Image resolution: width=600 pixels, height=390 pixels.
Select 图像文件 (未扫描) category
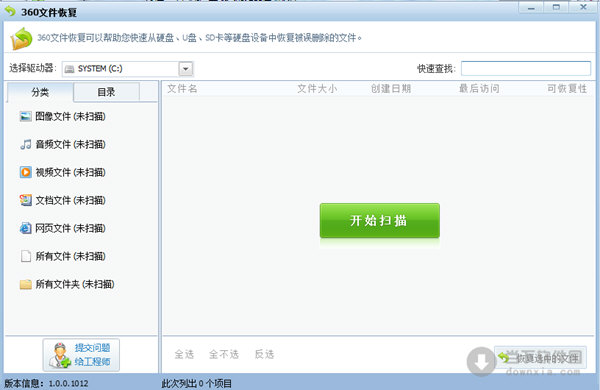[63, 116]
